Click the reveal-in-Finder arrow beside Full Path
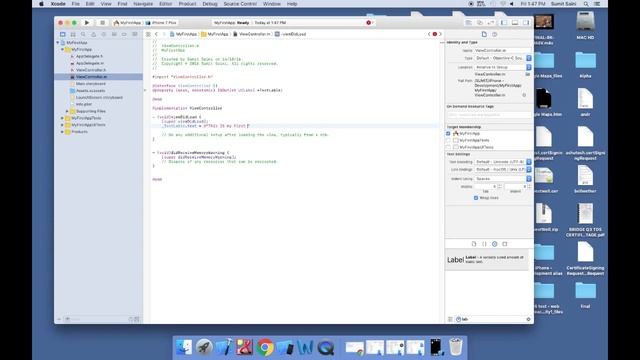 tap(524, 95)
